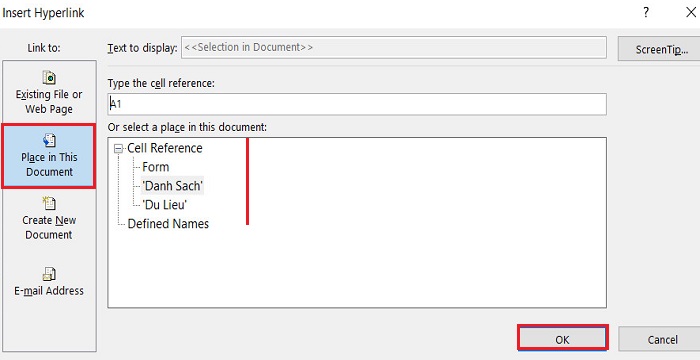
Task: Click the 'Text to display' label
Action: pyautogui.click(x=142, y=48)
